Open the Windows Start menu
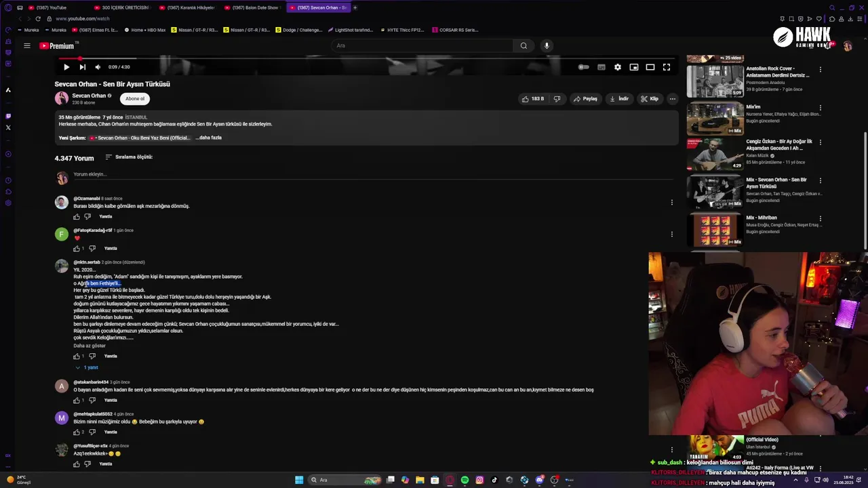 click(x=298, y=480)
